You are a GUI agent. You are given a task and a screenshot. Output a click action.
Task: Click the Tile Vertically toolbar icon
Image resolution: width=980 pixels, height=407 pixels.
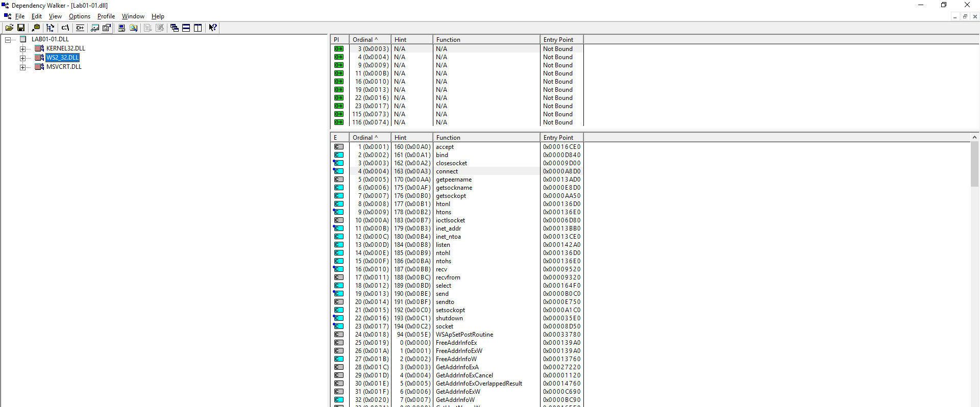tap(198, 28)
